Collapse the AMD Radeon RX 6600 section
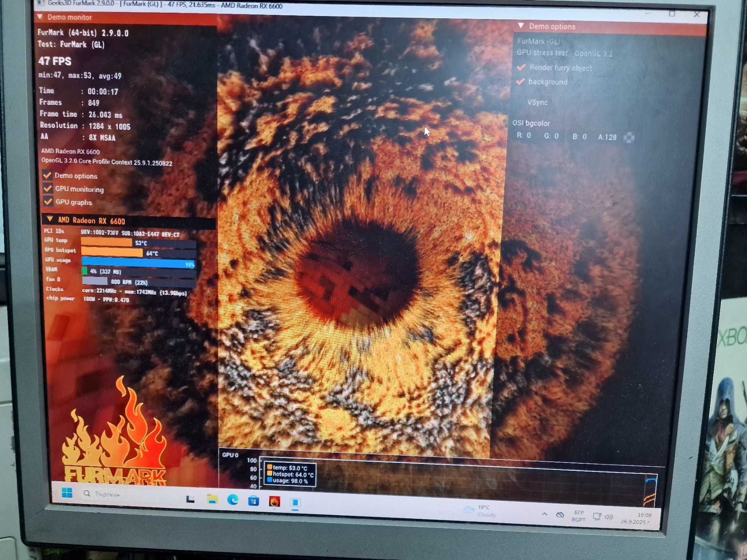747x560 pixels. click(x=50, y=219)
